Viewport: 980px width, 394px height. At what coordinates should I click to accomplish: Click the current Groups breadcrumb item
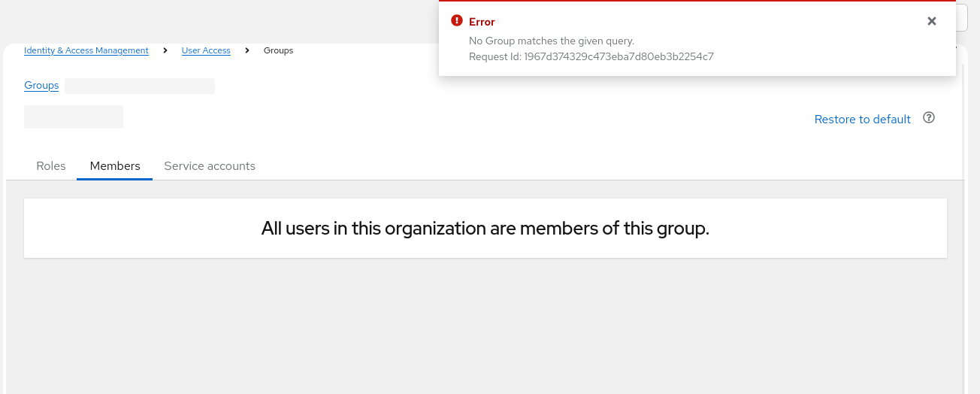(x=278, y=50)
